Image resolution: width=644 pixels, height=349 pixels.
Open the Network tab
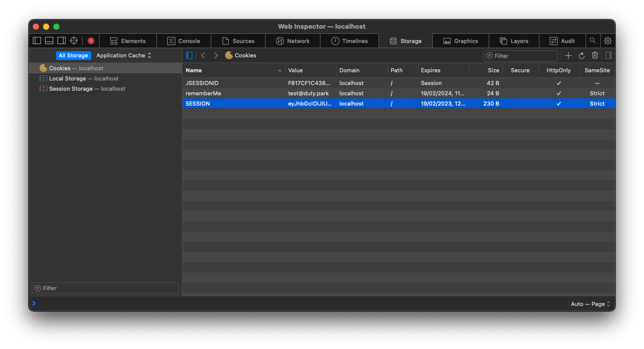(x=293, y=41)
